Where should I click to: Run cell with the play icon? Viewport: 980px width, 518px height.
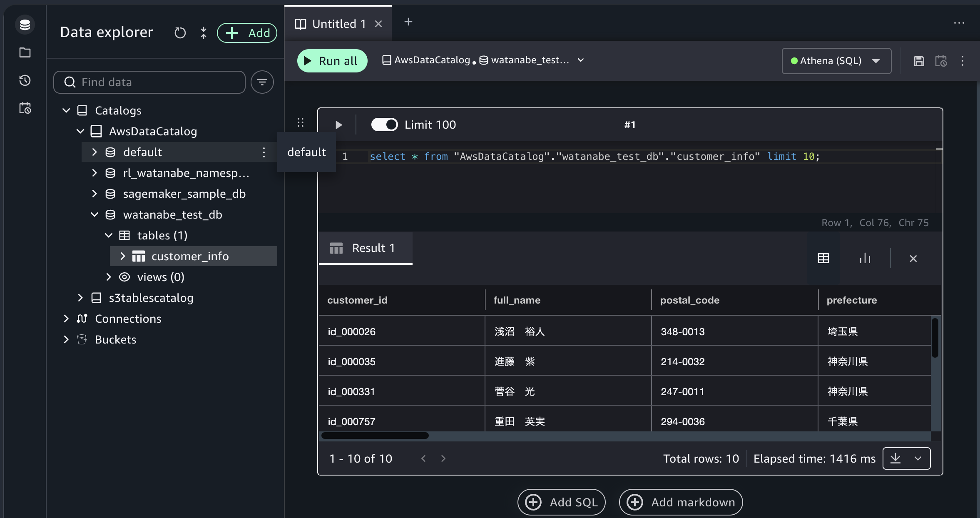[x=338, y=125]
